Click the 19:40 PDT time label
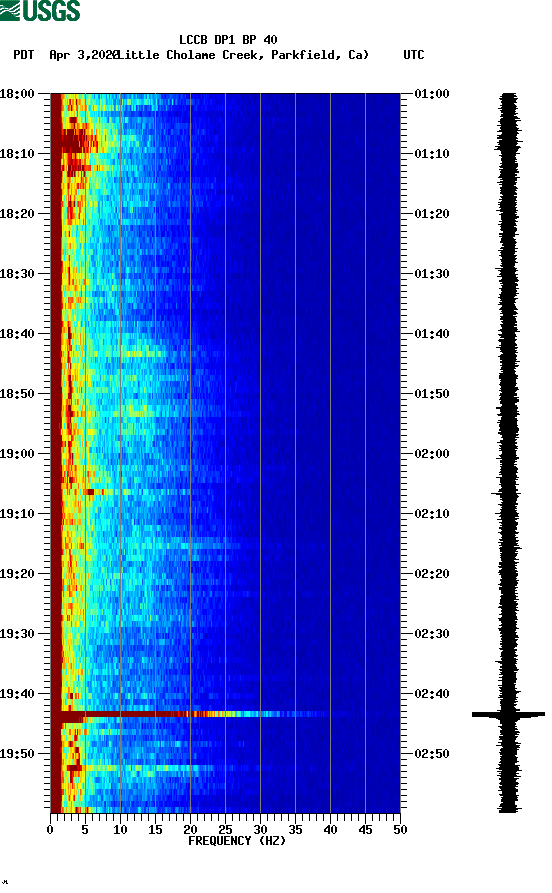 click(17, 694)
